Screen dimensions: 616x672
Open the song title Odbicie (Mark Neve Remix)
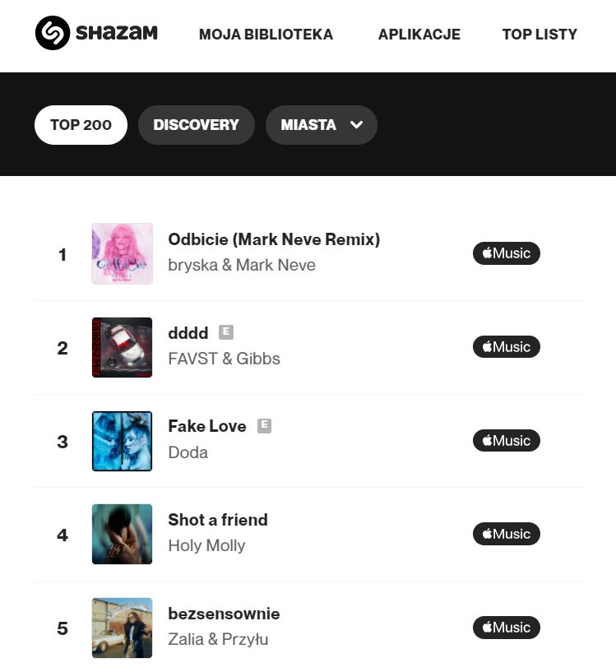coord(274,239)
